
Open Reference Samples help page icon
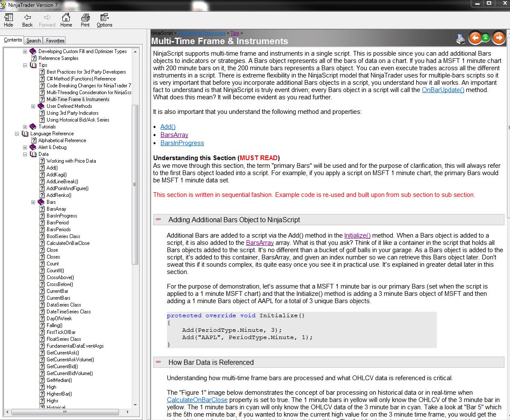[x=34, y=58]
